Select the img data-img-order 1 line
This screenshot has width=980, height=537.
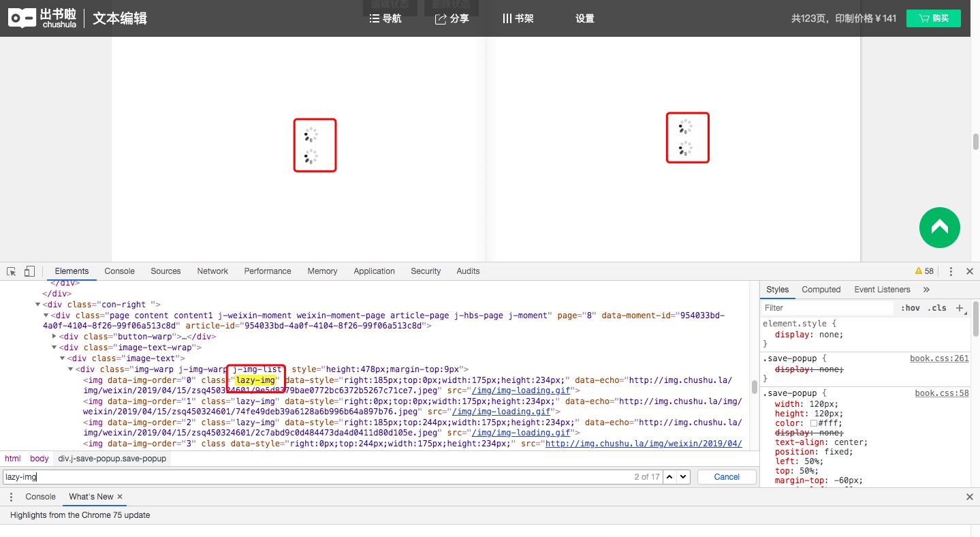(x=411, y=406)
